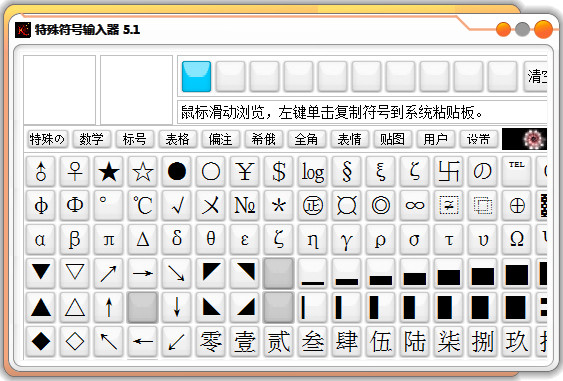Select the hollow star symbol
The height and width of the screenshot is (381, 563).
143,171
